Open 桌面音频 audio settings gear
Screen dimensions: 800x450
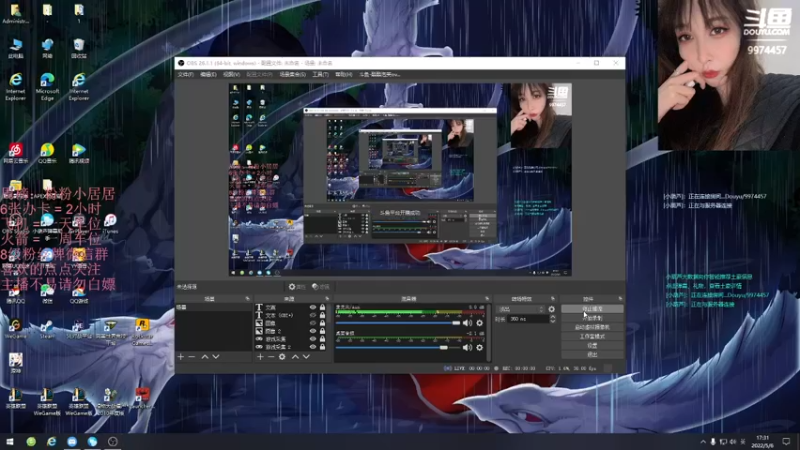pos(480,347)
